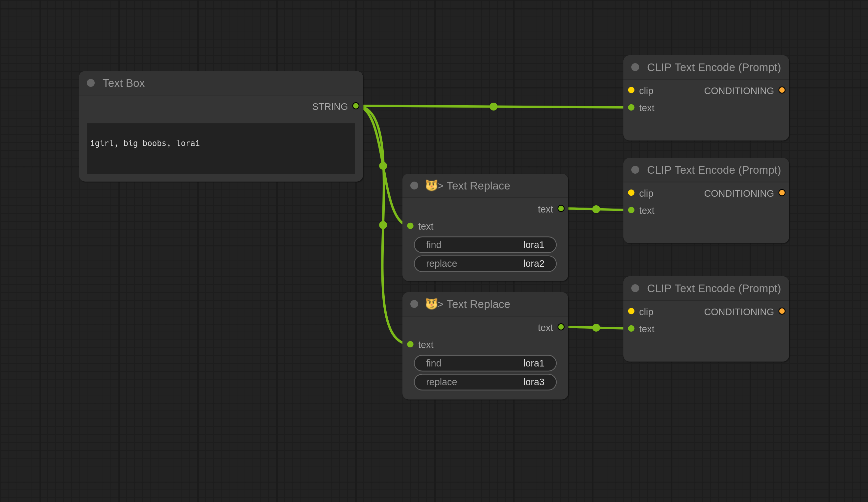The width and height of the screenshot is (868, 502).
Task: Click the text area containing '1girl, big boobs, lora1'
Action: coord(221,148)
